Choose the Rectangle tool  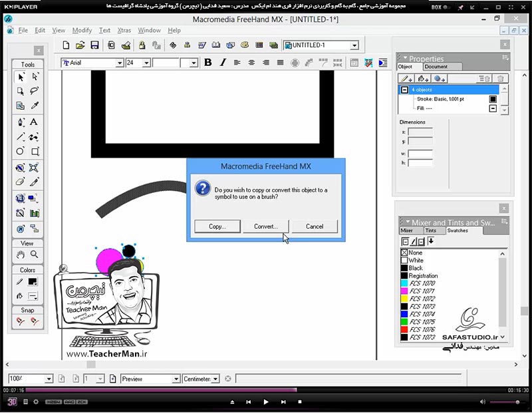point(35,152)
